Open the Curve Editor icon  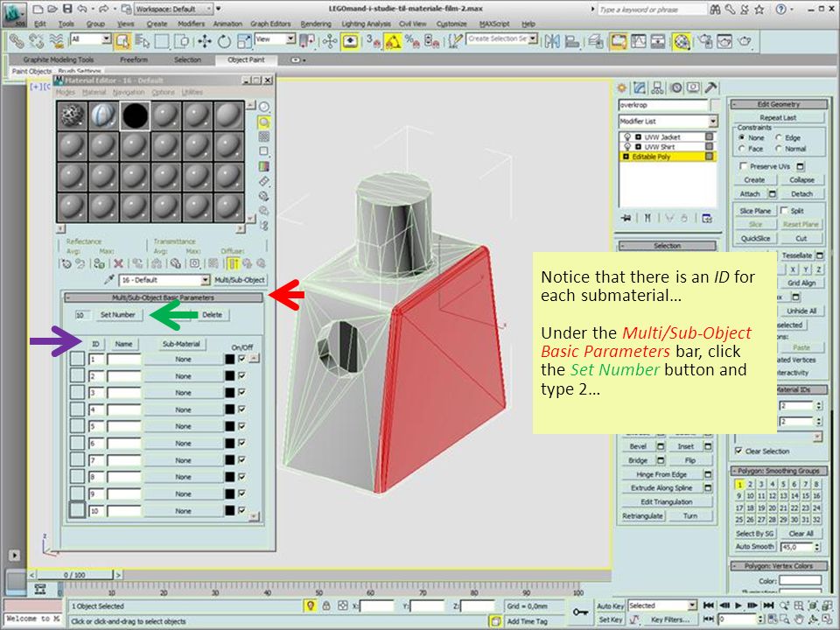point(638,41)
